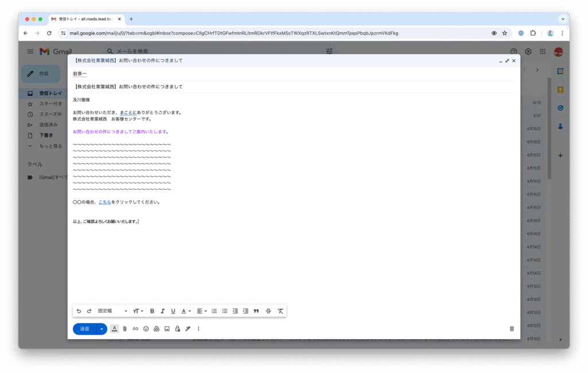Viewport: 588px width, 373px height.
Task: Decrease the indent level
Action: 235,311
